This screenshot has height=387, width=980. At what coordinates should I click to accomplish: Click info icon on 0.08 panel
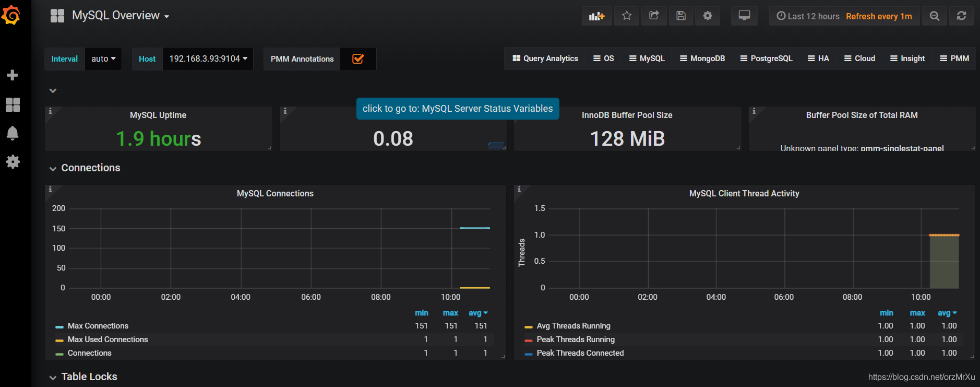(x=285, y=111)
